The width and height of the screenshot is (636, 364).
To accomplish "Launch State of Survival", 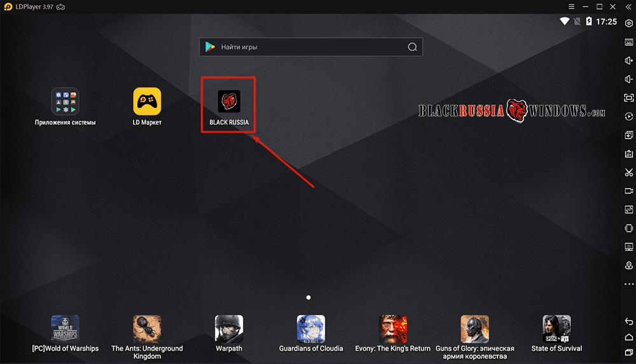I will pyautogui.click(x=556, y=328).
